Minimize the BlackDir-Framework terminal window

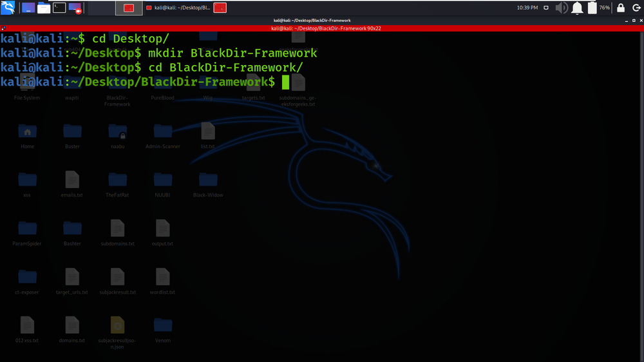pyautogui.click(x=627, y=21)
